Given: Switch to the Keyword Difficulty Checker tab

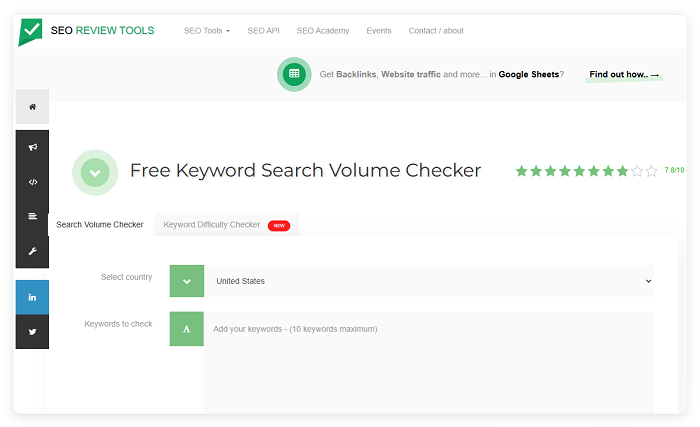Looking at the screenshot, I should [x=226, y=225].
